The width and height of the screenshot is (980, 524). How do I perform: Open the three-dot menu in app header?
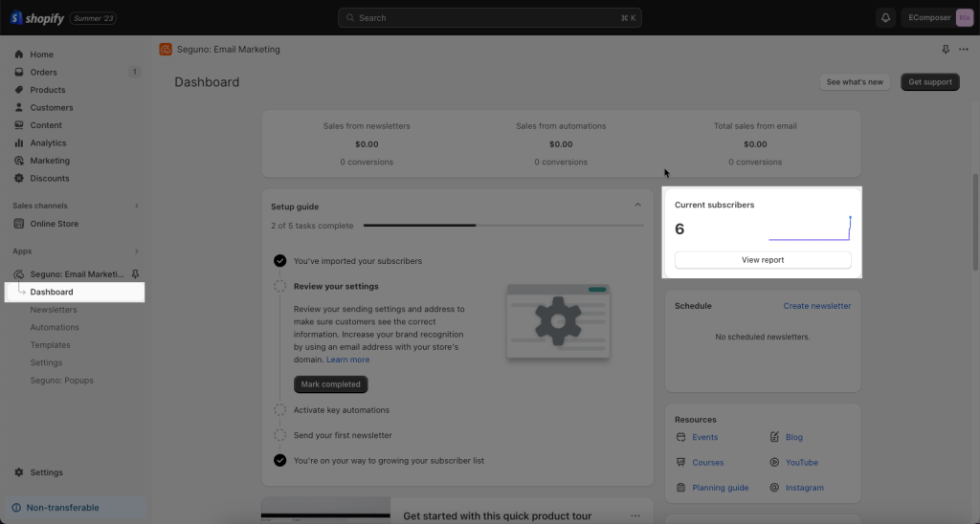point(963,50)
